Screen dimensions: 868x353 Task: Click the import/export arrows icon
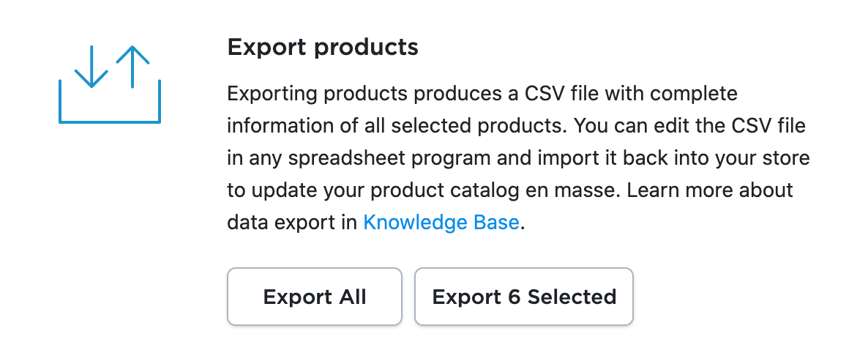[x=110, y=84]
